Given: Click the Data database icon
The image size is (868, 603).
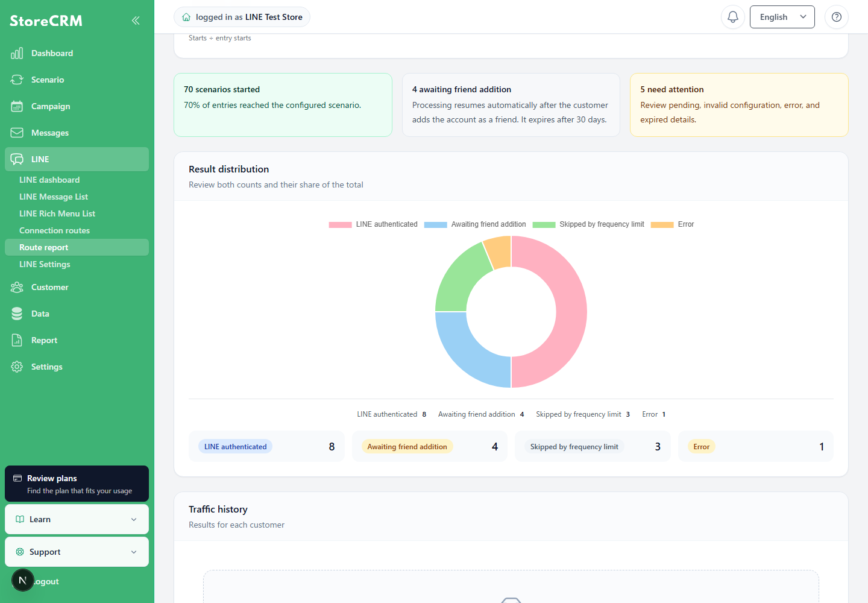Looking at the screenshot, I should 17,314.
